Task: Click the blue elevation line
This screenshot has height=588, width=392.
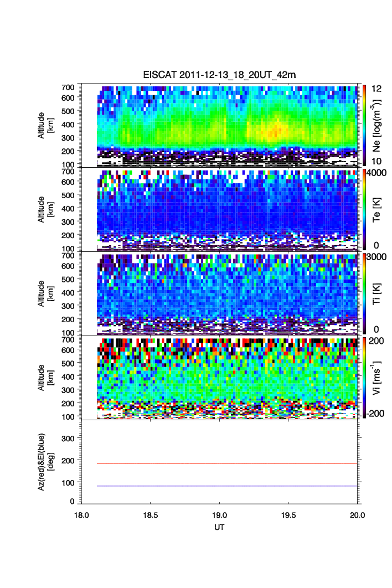Action: [221, 486]
